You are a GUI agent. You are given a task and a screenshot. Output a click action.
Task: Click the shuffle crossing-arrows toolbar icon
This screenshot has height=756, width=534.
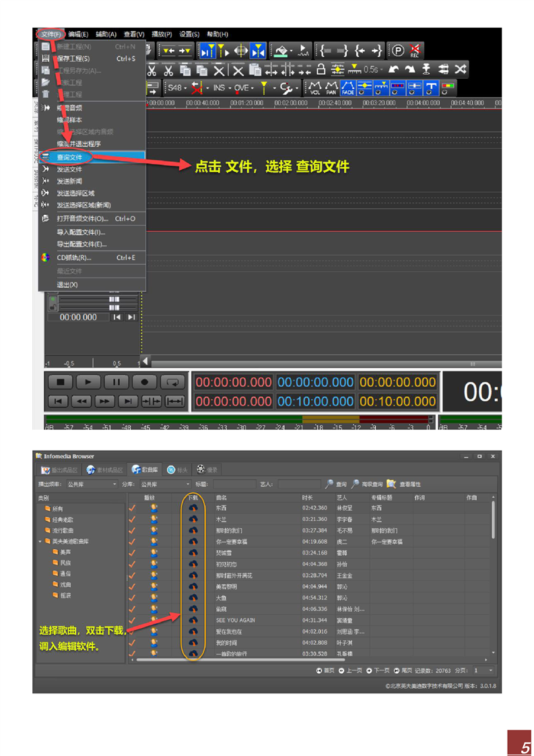(460, 69)
